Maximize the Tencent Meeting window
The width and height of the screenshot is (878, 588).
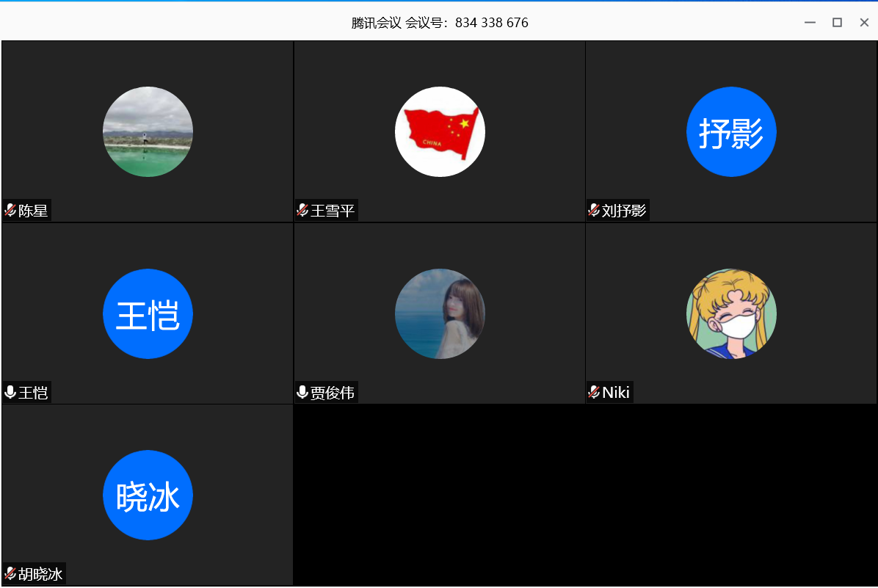[837, 23]
